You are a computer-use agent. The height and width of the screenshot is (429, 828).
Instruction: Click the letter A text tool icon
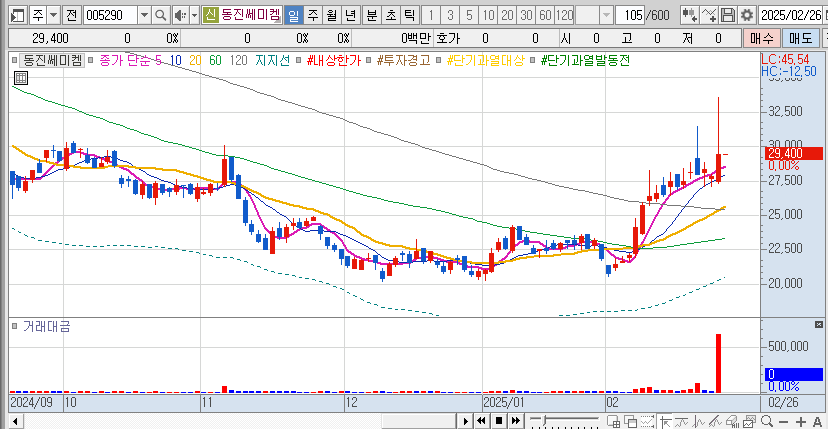coord(817,422)
